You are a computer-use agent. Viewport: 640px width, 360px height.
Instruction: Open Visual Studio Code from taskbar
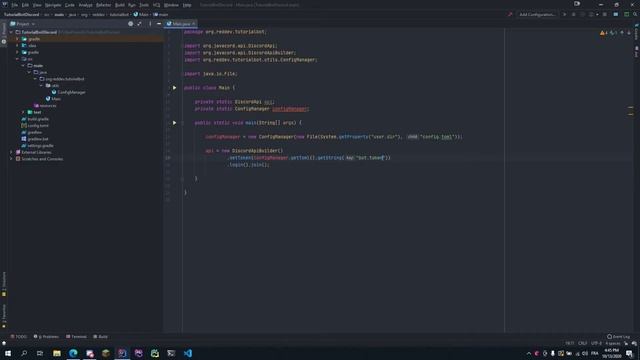(187, 353)
